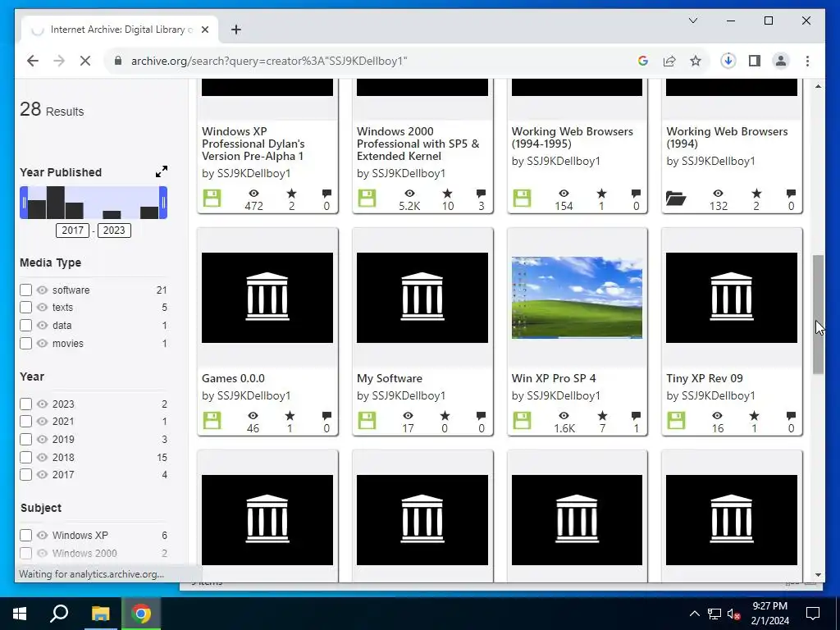840x630 pixels.
Task: Open a new browser tab
Action: click(235, 30)
